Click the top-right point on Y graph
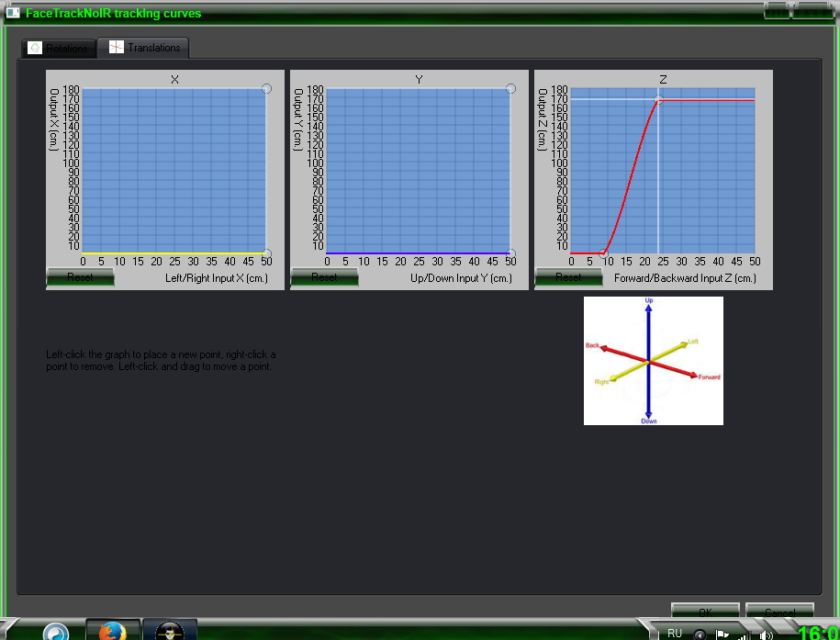 coord(510,89)
